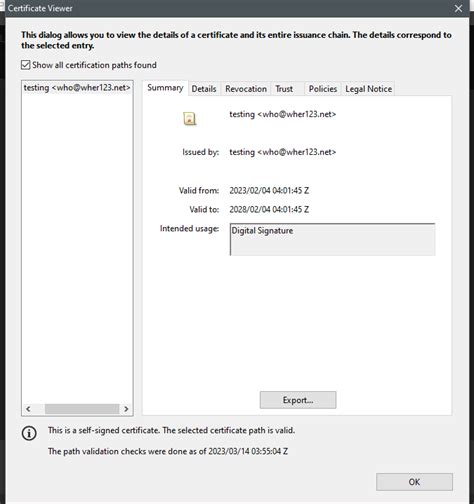Image resolution: width=474 pixels, height=504 pixels.
Task: Switch to the Trust tab
Action: (x=284, y=89)
